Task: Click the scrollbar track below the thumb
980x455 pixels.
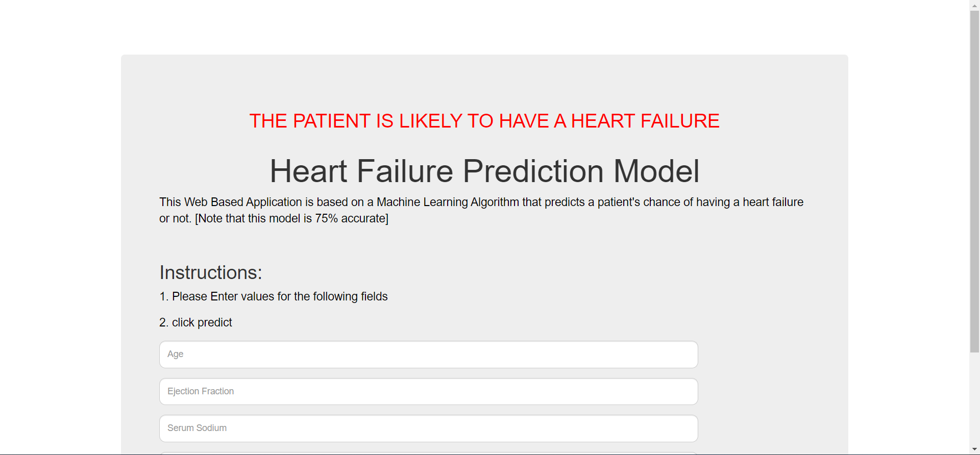Action: [x=974, y=398]
